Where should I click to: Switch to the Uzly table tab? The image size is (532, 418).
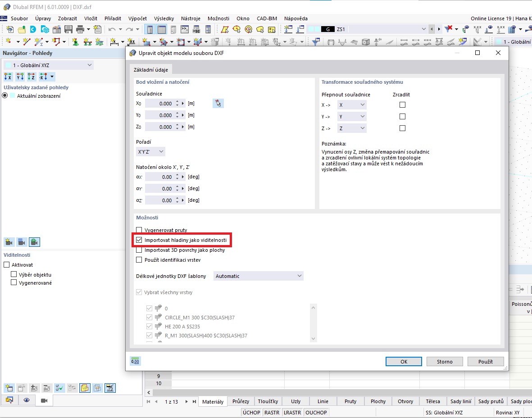click(296, 401)
